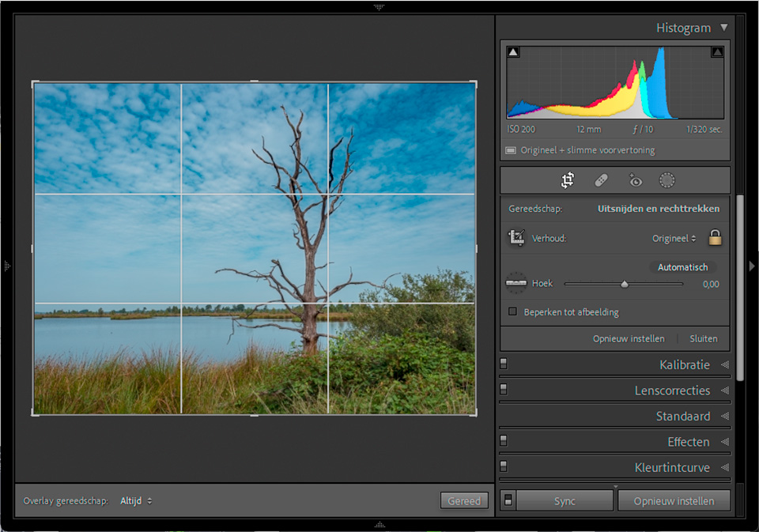Open the Overlay gereedschap Altijd dropdown
Screen dimensions: 759x532
136,501
